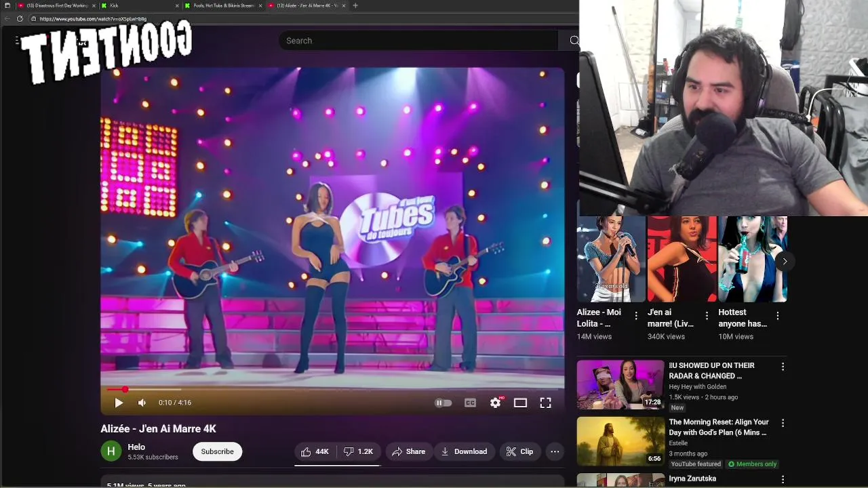Open options for J'en ai marre! short
This screenshot has width=868, height=488.
coord(707,316)
